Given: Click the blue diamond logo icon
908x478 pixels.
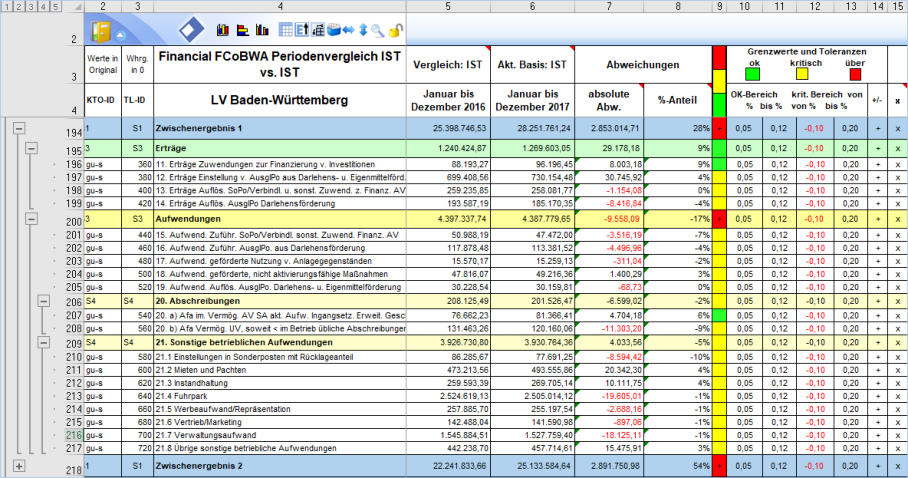Looking at the screenshot, I should (190, 30).
